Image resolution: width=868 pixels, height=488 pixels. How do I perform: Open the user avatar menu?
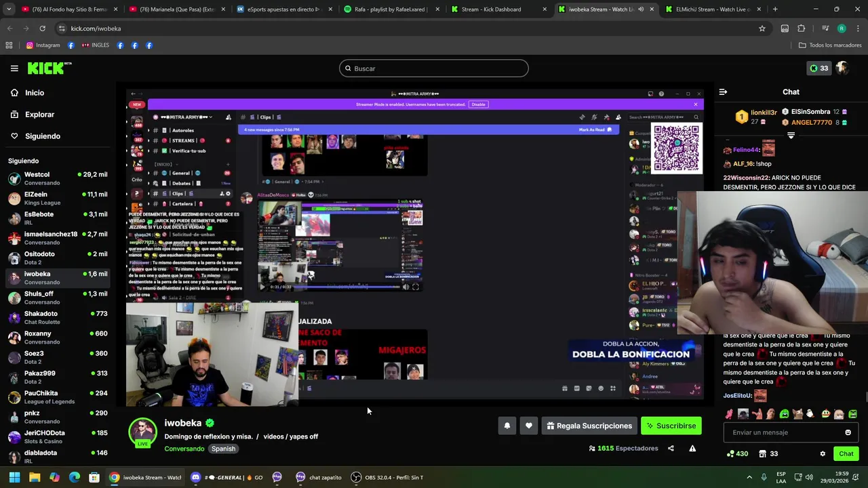click(x=842, y=68)
